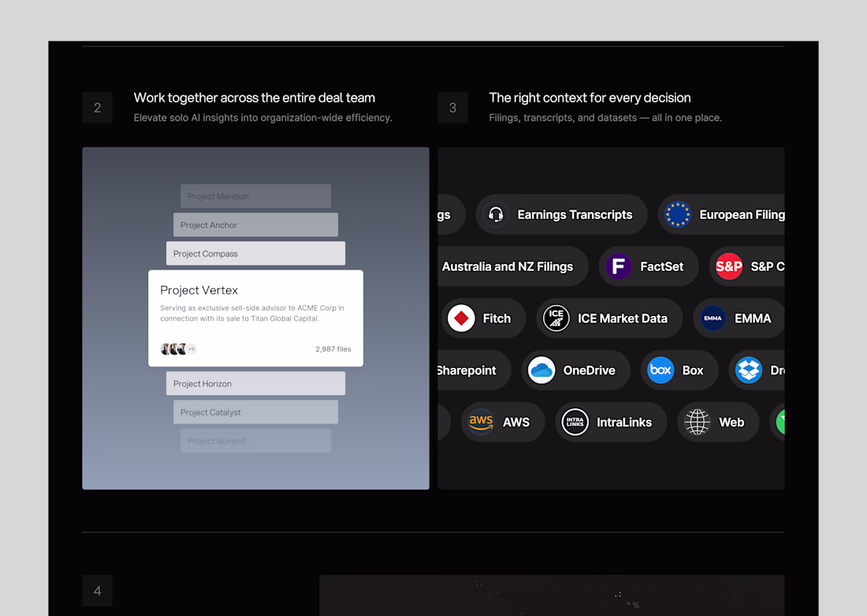Viewport: 867px width, 616px height.
Task: Open the Project Summit row
Action: pyautogui.click(x=255, y=441)
